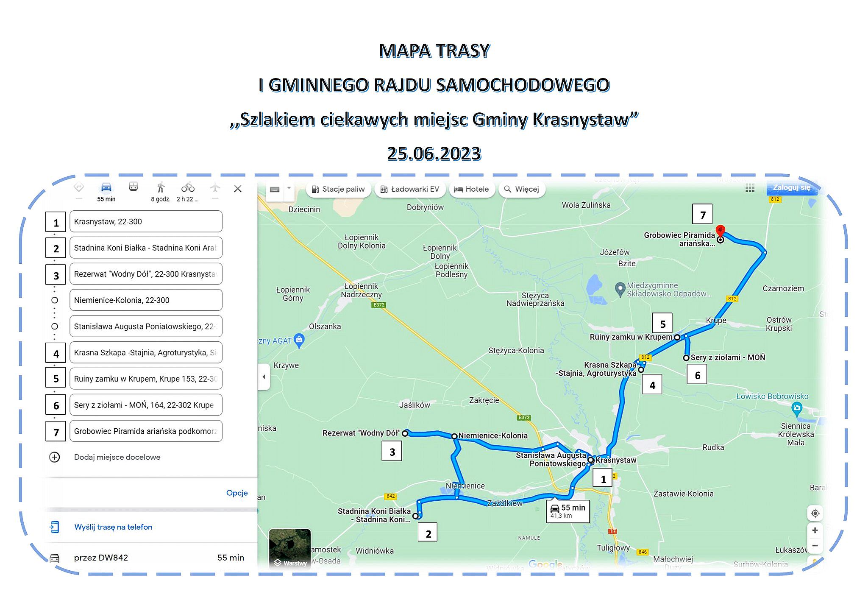Select the driving travel mode icon
This screenshot has height=614, width=868.
[x=106, y=187]
